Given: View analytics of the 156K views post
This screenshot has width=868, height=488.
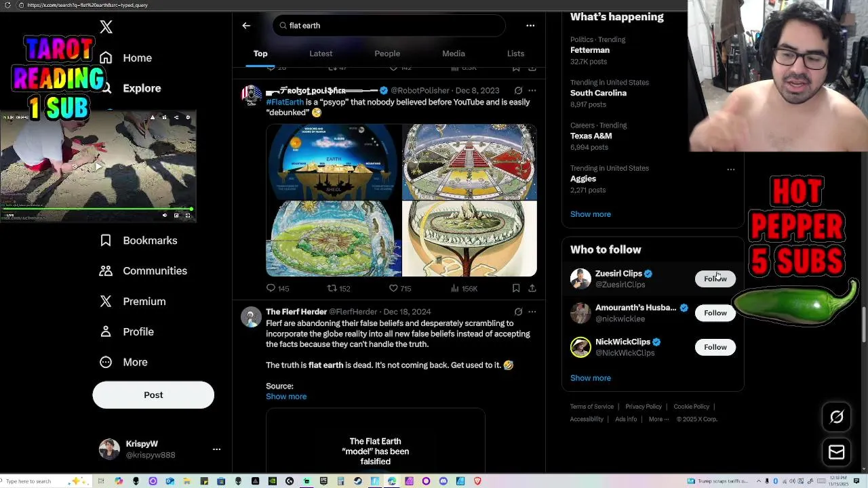Looking at the screenshot, I should 464,289.
